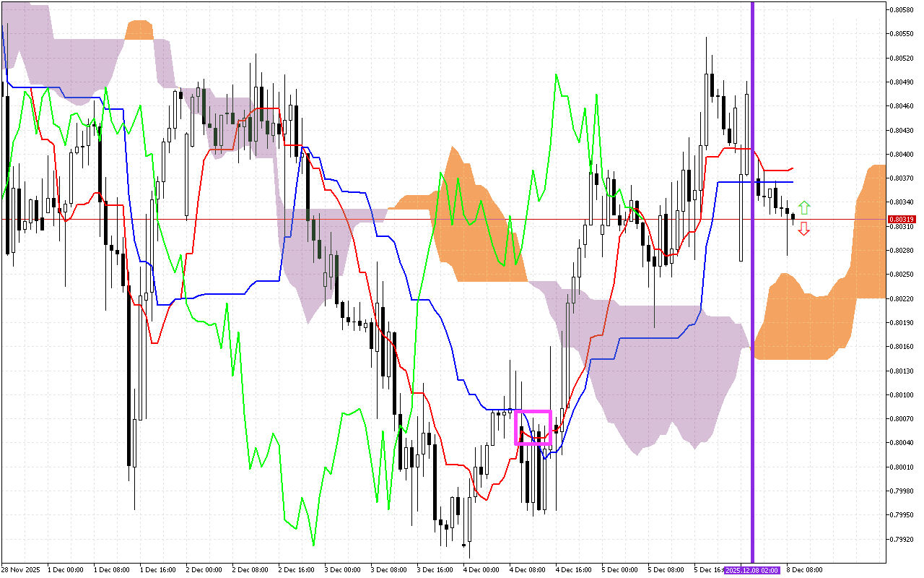Click the 0.79920 price scale label
The height and width of the screenshot is (578, 924).
tap(902, 539)
